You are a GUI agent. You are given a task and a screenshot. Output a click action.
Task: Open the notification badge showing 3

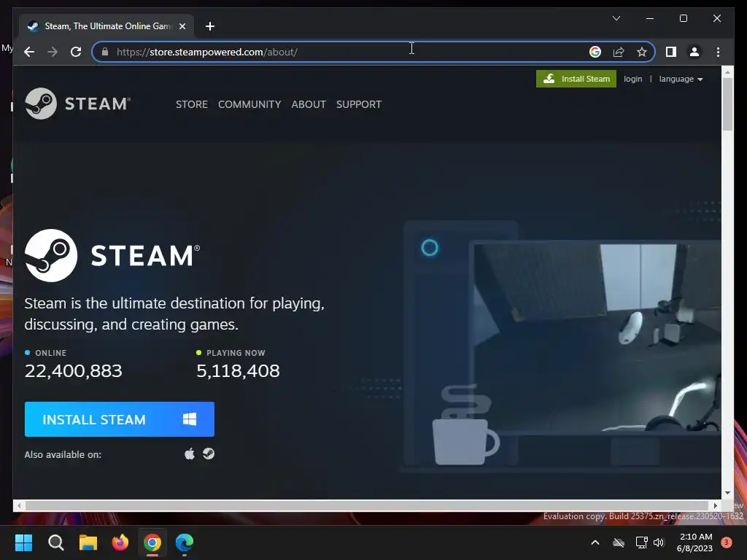click(x=727, y=542)
